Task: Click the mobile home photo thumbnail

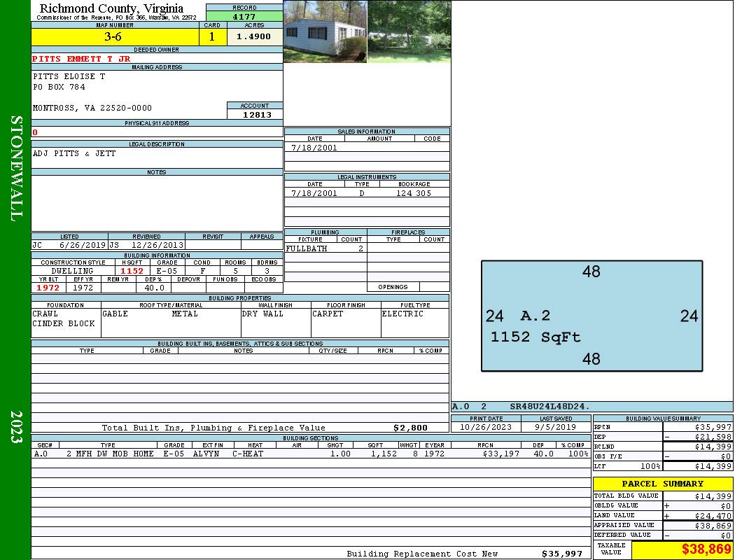Action: pos(325,31)
